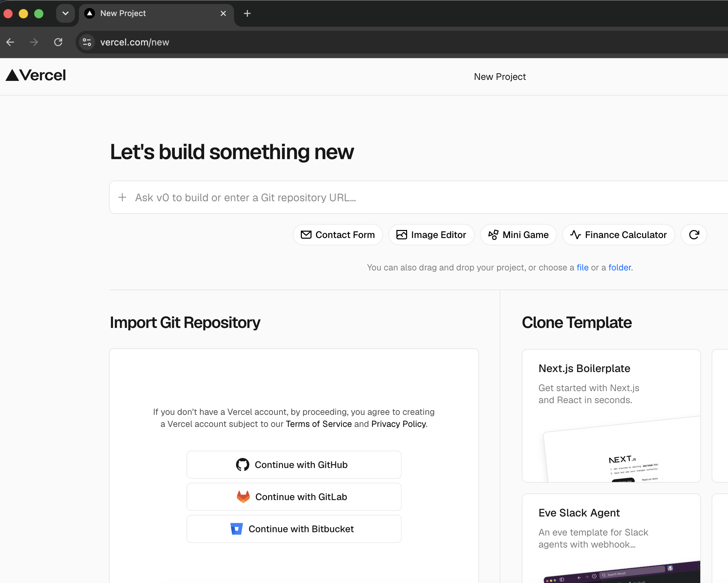
Task: Choose the Contact Form suggestion
Action: (338, 235)
